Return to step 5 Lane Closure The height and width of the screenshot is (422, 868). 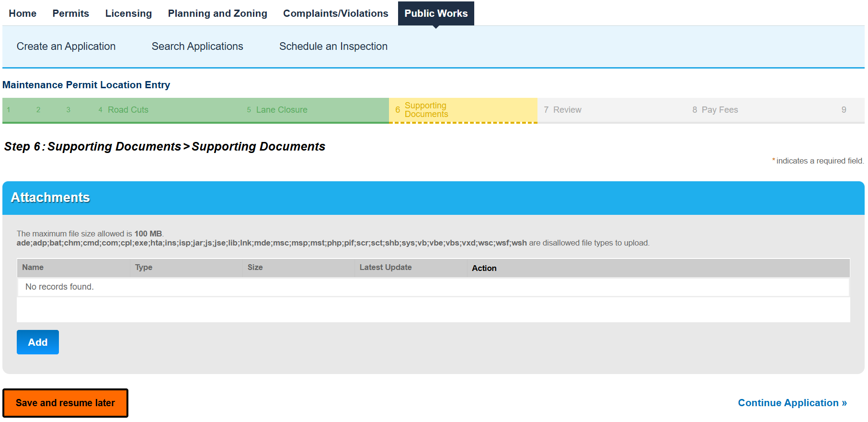(x=277, y=110)
